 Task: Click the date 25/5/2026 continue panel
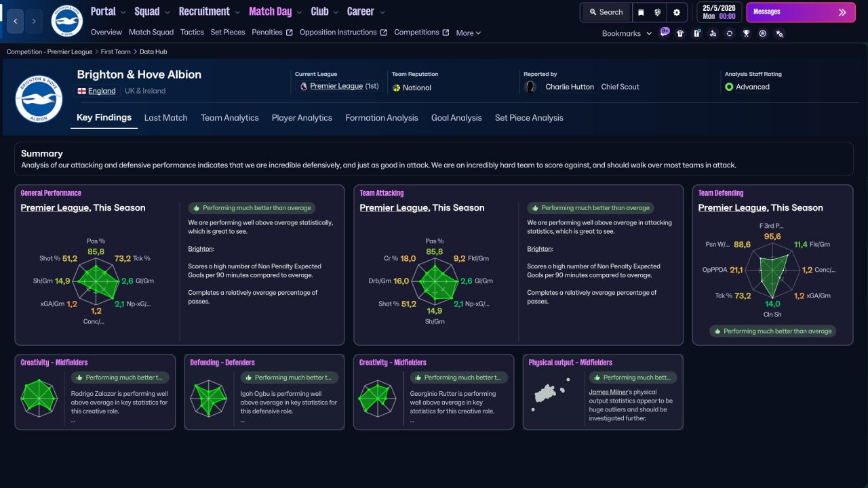pos(719,12)
